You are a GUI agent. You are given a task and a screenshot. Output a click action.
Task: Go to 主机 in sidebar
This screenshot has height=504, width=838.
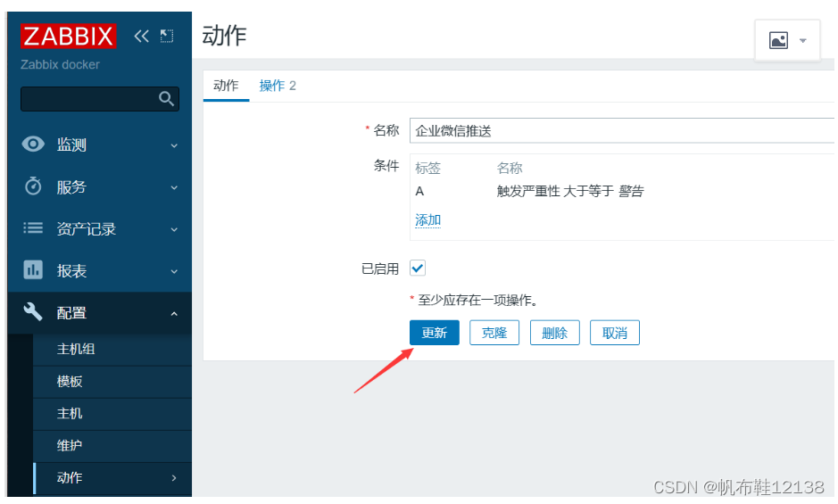coord(112,414)
